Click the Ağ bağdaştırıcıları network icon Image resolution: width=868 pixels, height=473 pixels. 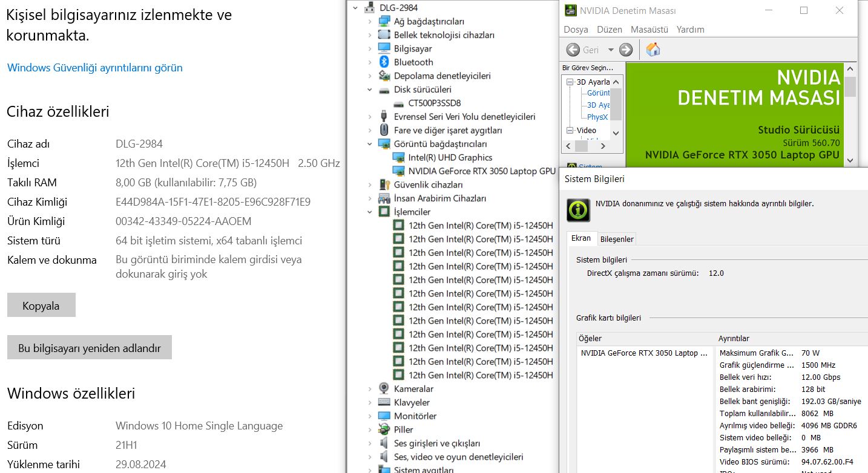point(384,21)
